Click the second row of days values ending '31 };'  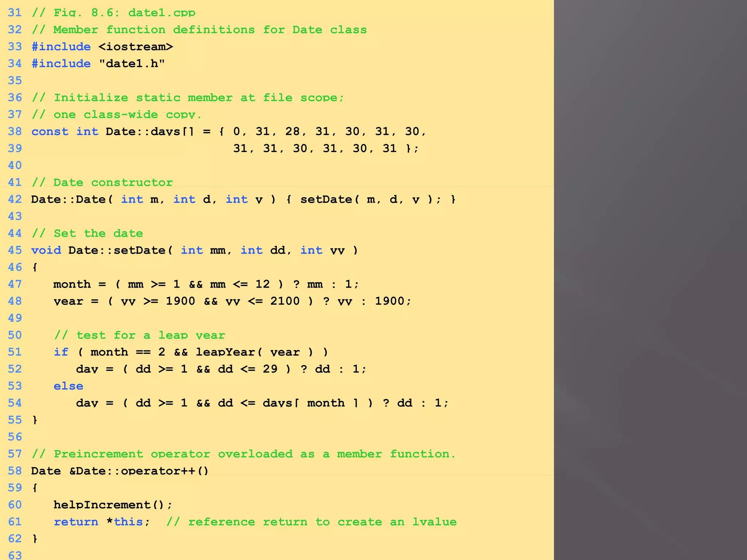pos(326,148)
